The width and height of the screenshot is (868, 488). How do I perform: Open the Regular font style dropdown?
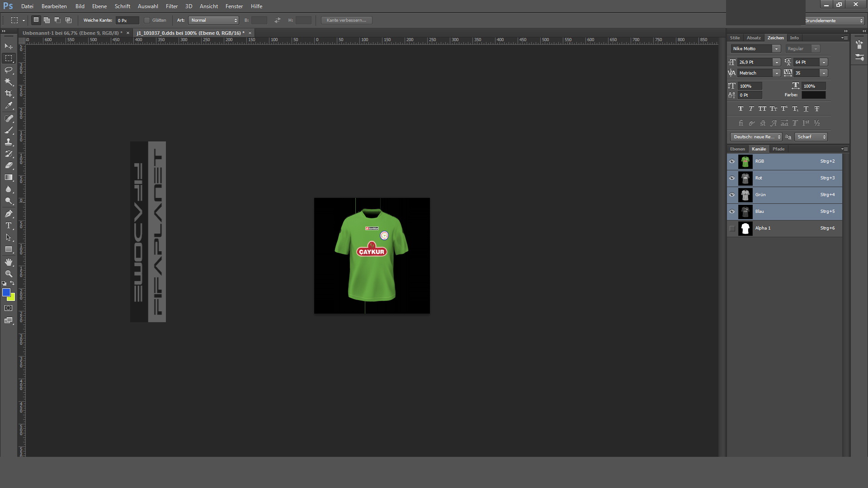pyautogui.click(x=816, y=49)
